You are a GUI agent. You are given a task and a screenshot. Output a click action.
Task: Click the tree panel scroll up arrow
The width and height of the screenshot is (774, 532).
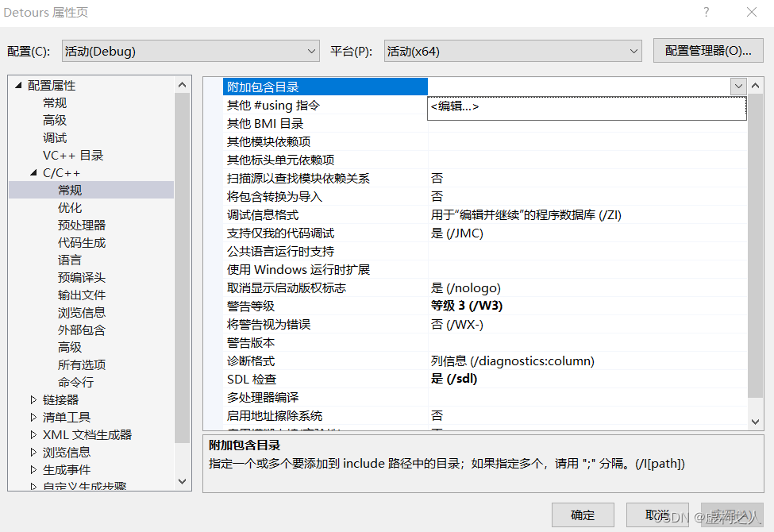pyautogui.click(x=182, y=85)
